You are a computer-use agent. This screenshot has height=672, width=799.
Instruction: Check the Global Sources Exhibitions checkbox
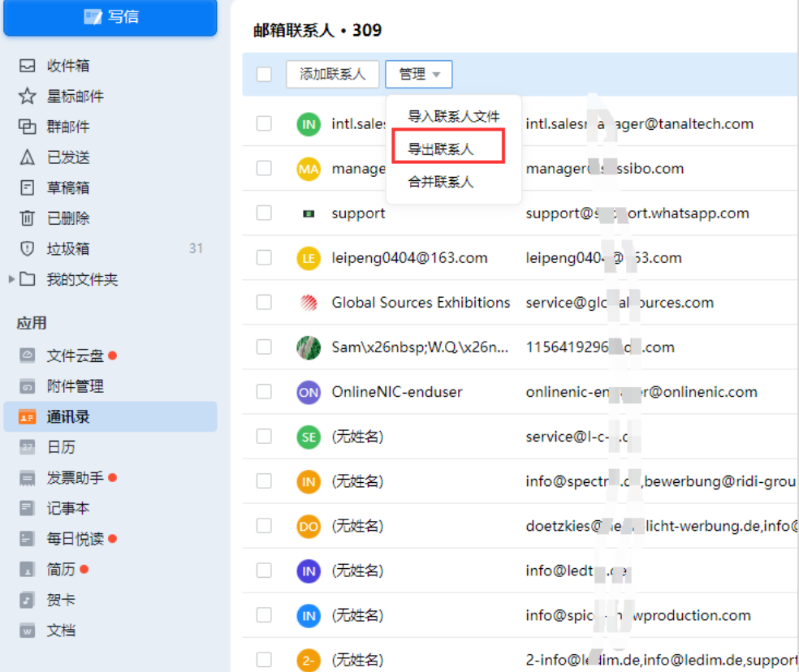pyautogui.click(x=264, y=302)
